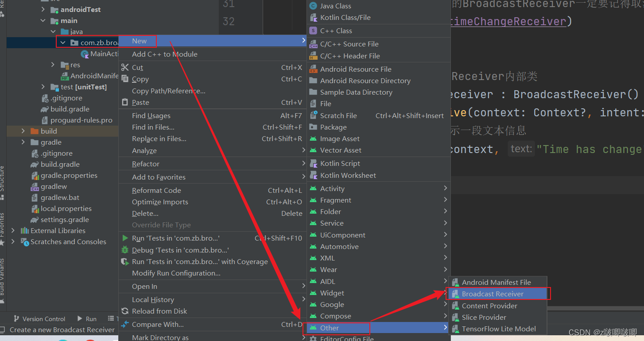Click the C/C++ Header File icon
The height and width of the screenshot is (341, 644).
313,56
